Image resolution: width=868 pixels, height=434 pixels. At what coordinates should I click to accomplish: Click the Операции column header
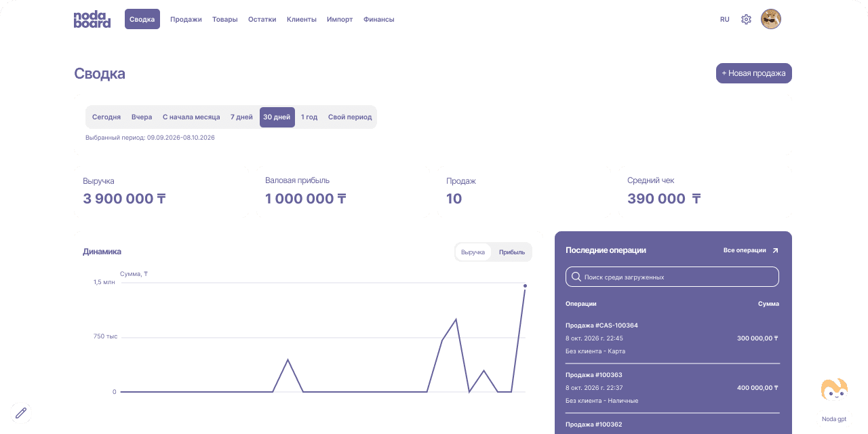[x=581, y=304]
